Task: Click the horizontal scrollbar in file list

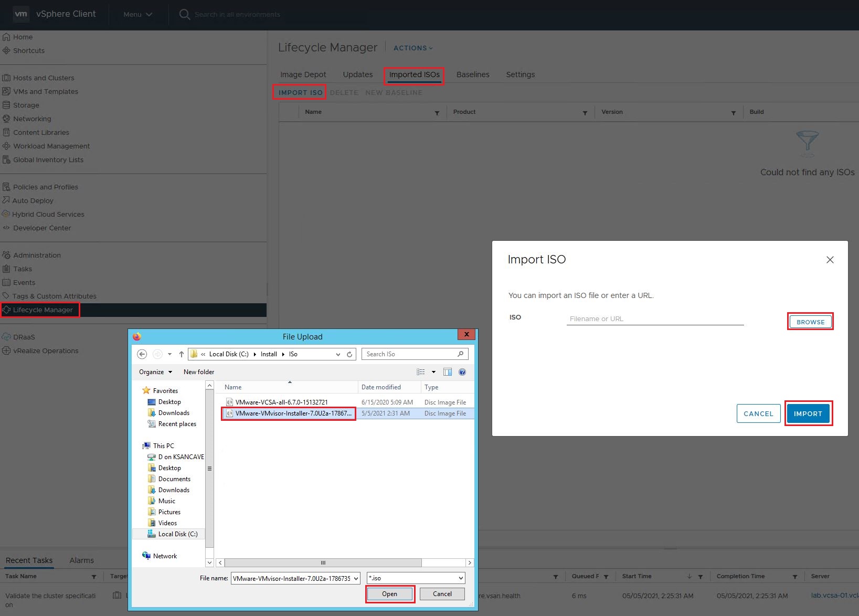Action: 323,562
